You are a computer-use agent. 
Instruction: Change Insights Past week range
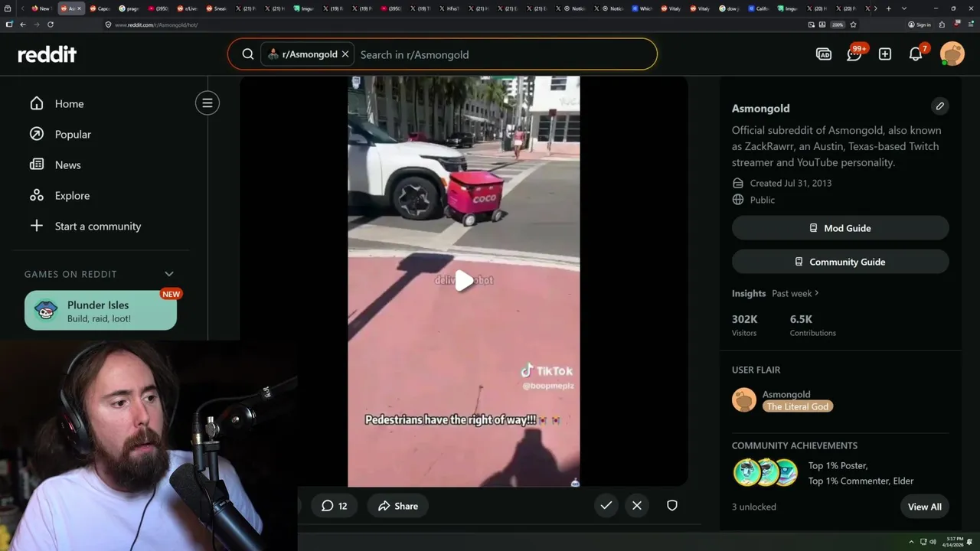pyautogui.click(x=795, y=293)
